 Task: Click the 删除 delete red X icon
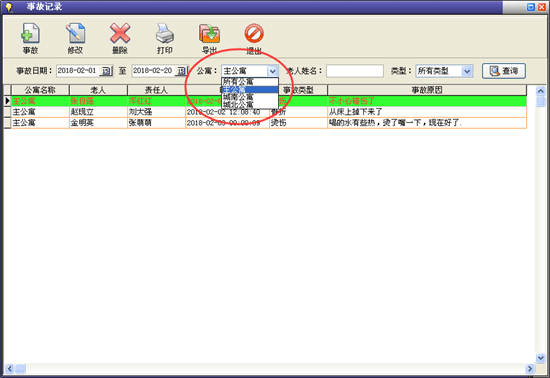(x=120, y=34)
